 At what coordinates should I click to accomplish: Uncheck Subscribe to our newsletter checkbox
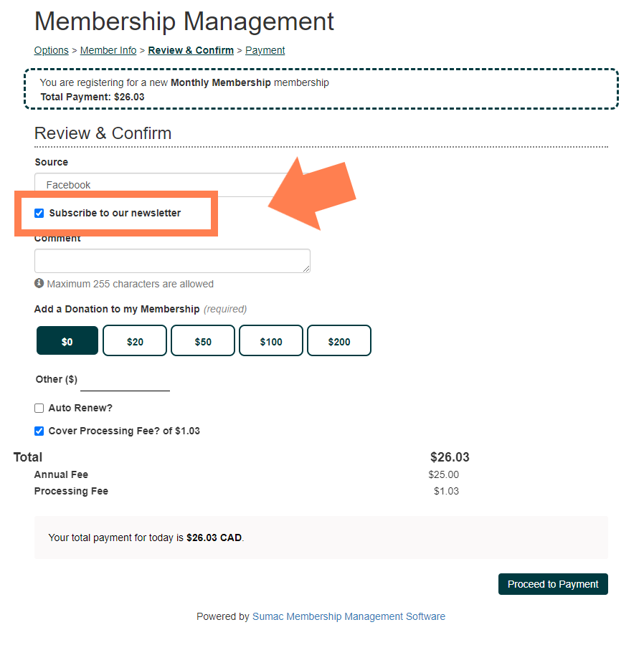39,213
